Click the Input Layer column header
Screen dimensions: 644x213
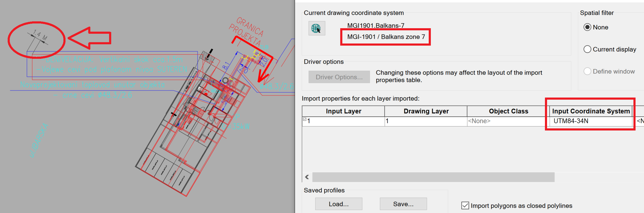click(343, 111)
